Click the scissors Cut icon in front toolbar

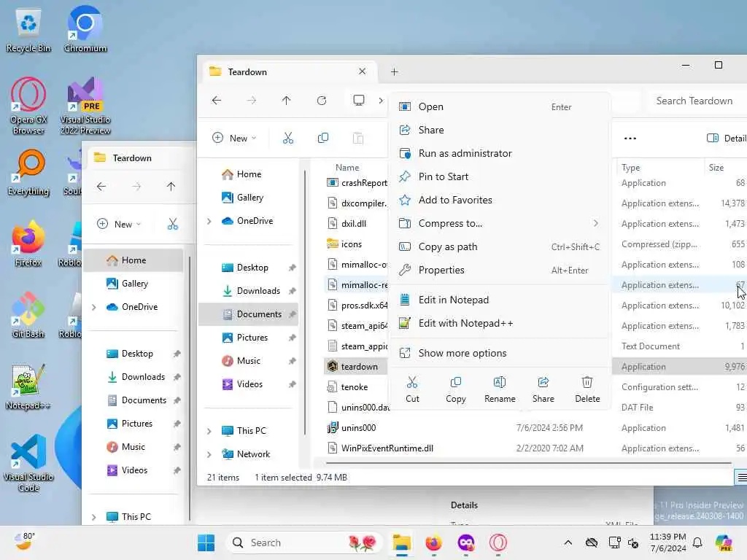pyautogui.click(x=287, y=138)
